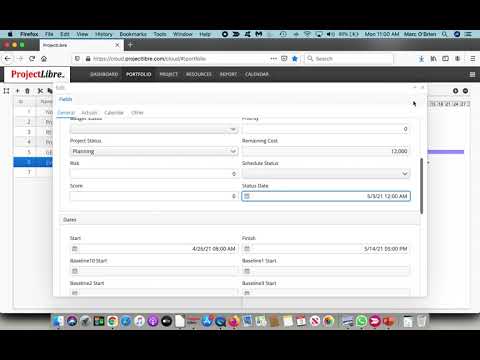This screenshot has height=360, width=480.
Task: Open the Fields tab of Edit dialog
Action: 65,99
